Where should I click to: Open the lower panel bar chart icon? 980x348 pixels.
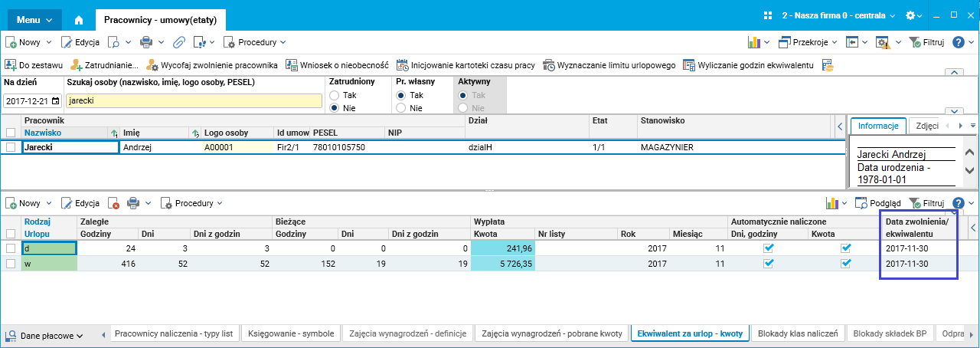coord(832,203)
